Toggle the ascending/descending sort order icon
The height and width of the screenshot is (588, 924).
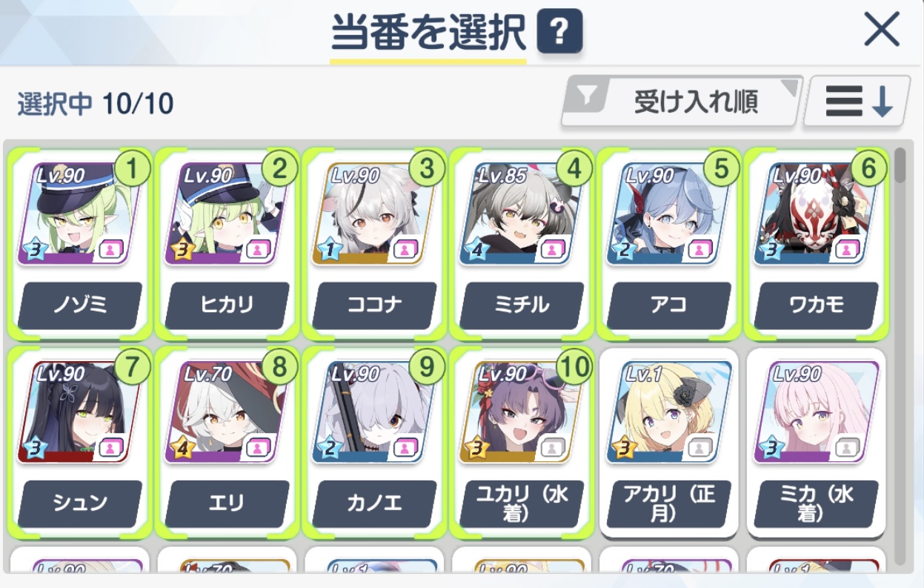click(857, 101)
